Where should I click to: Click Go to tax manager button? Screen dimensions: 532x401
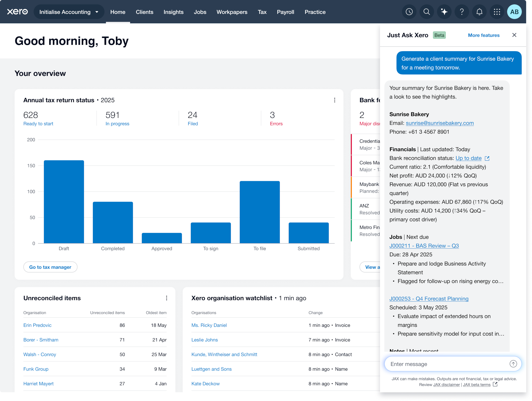click(x=50, y=267)
